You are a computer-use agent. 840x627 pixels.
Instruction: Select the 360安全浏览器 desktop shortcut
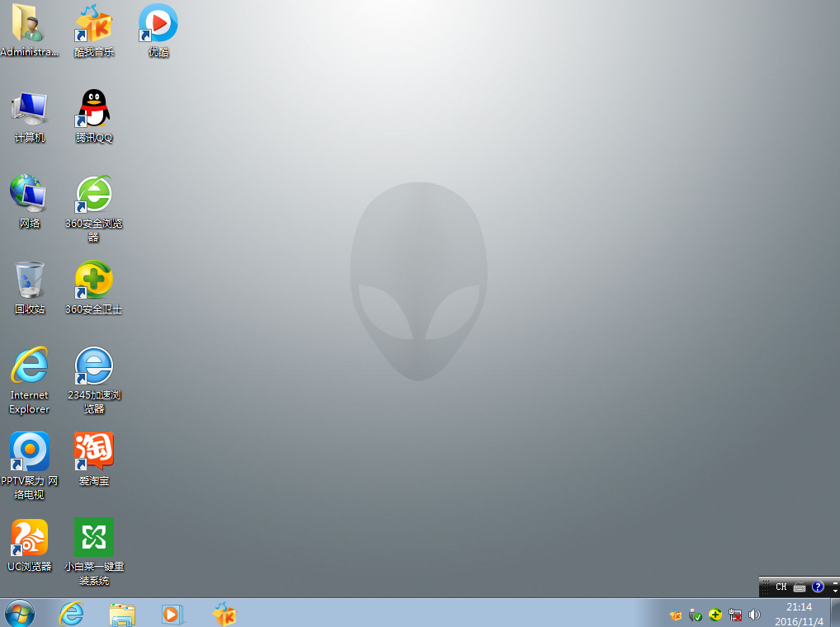coord(94,209)
